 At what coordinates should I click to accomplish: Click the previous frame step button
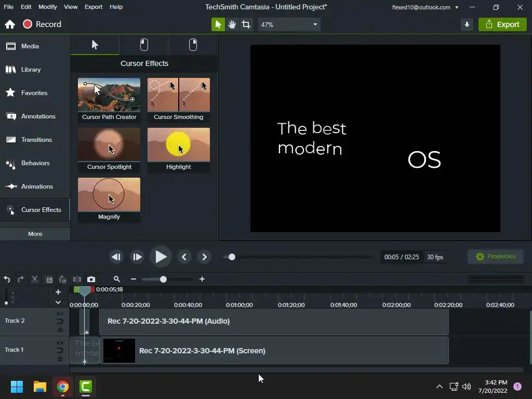pos(116,257)
